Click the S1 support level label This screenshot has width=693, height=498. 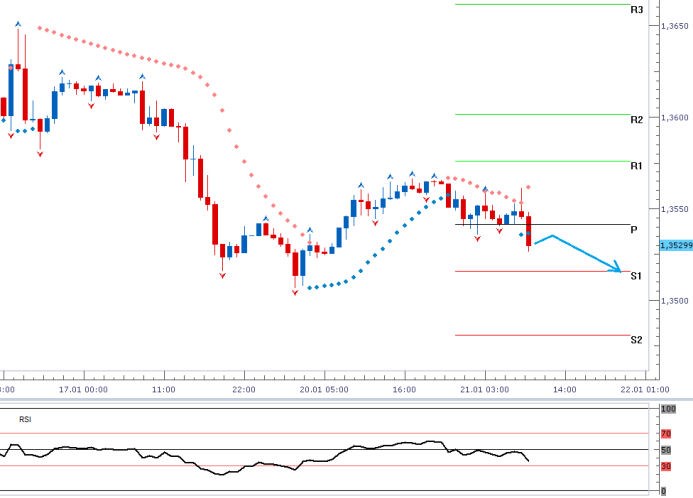[636, 276]
